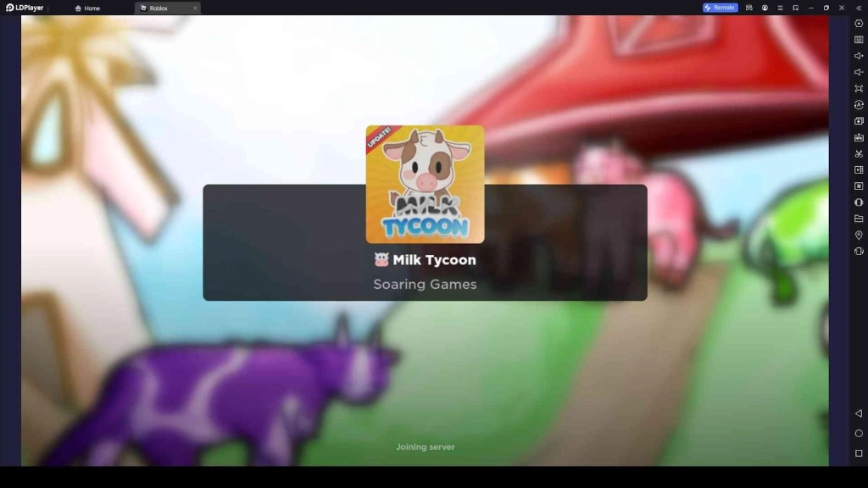
Task: Click the Joining server status text
Action: [426, 447]
